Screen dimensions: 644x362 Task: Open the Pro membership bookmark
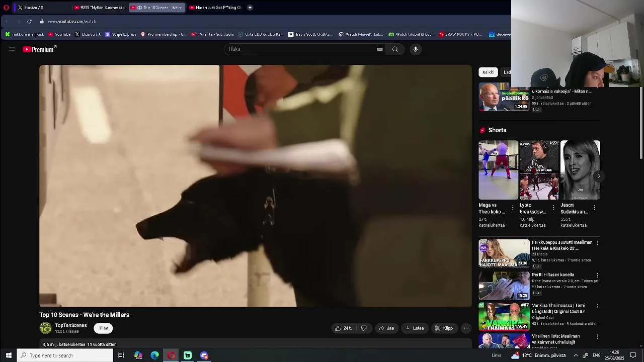coord(164,34)
